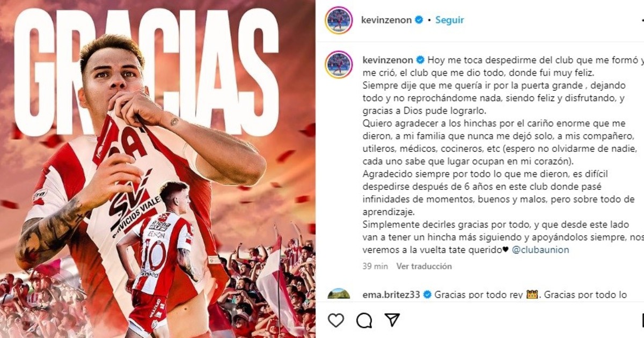Click the 39 min timestamp
644x338 pixels.
coord(375,266)
